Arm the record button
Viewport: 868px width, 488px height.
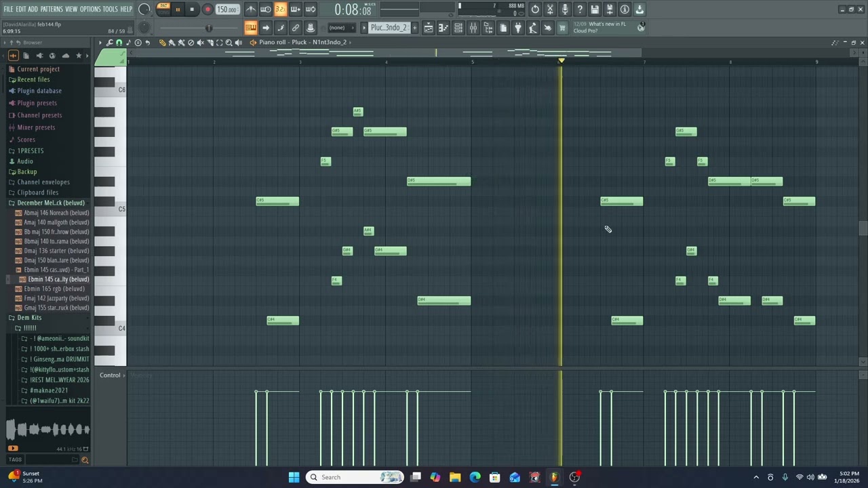tap(208, 9)
